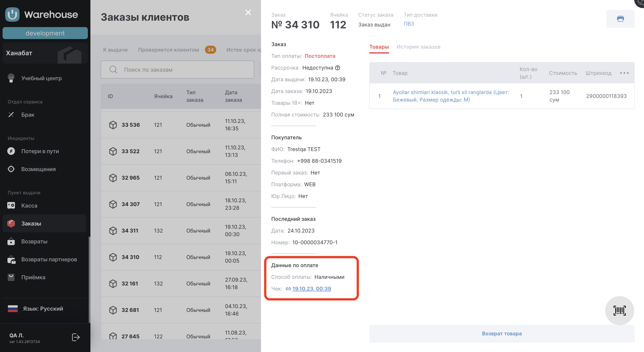Close the order details panel with X

click(x=248, y=13)
